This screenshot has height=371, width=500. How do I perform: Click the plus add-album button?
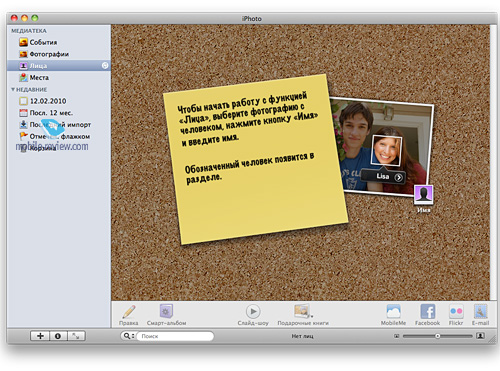(40, 336)
